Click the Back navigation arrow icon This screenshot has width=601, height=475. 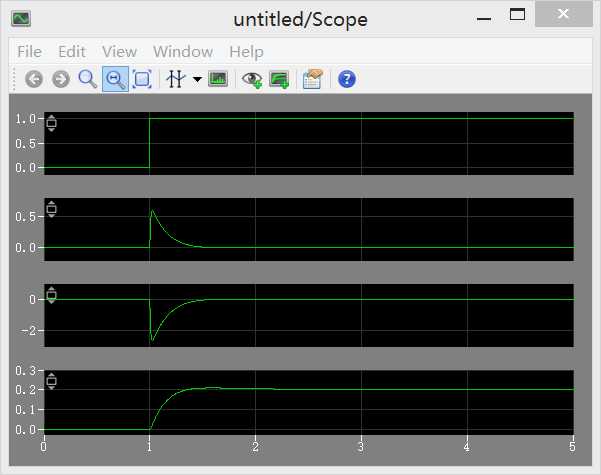pyautogui.click(x=34, y=79)
